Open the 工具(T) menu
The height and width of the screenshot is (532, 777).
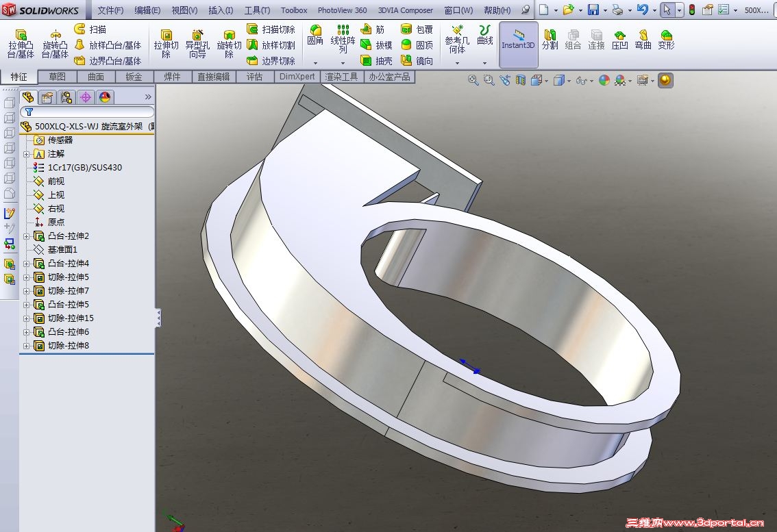tap(257, 10)
